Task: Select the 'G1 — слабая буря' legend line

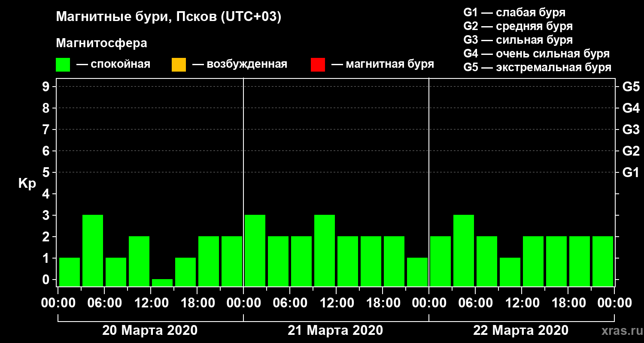Action: tap(514, 12)
